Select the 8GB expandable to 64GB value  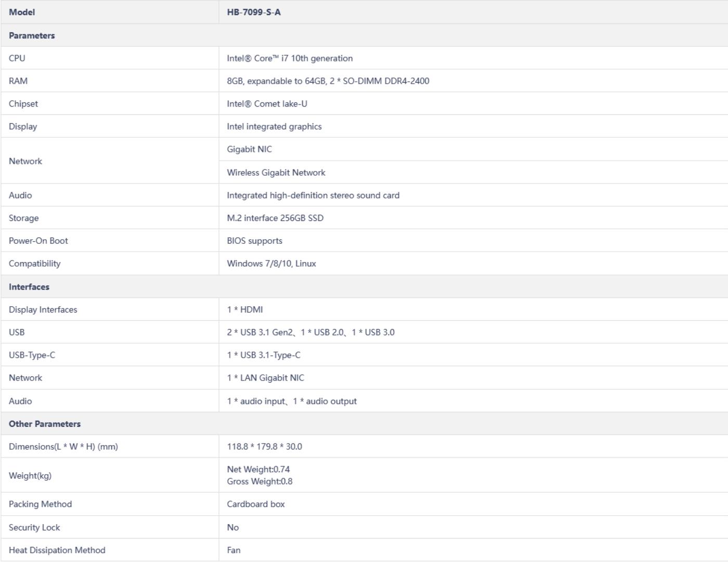click(328, 81)
